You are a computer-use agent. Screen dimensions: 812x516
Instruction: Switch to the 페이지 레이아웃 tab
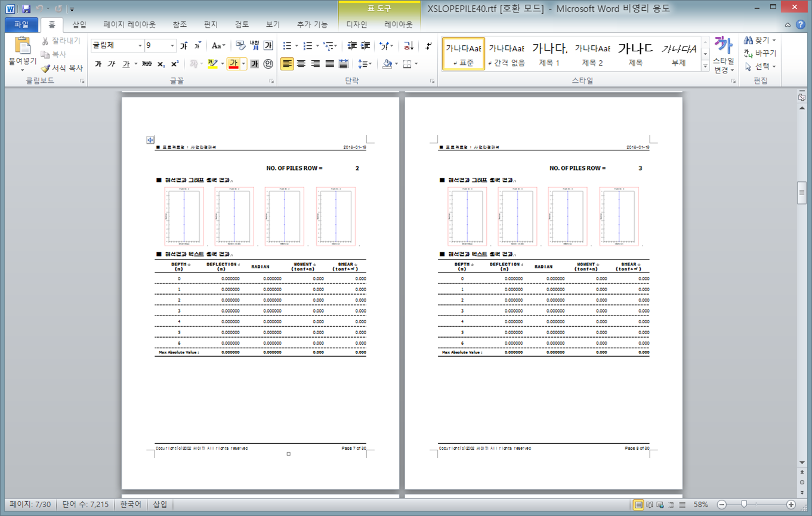pos(129,24)
